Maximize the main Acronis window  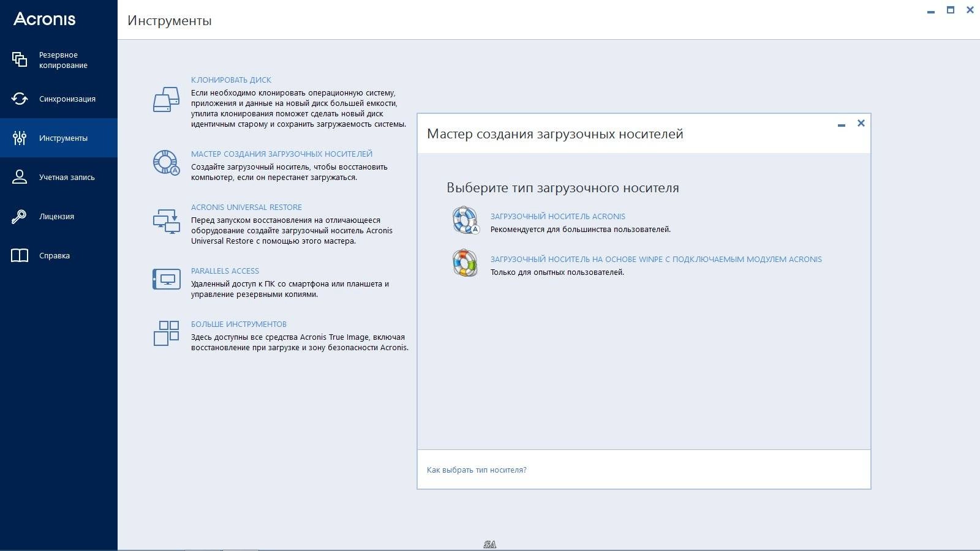click(x=951, y=10)
